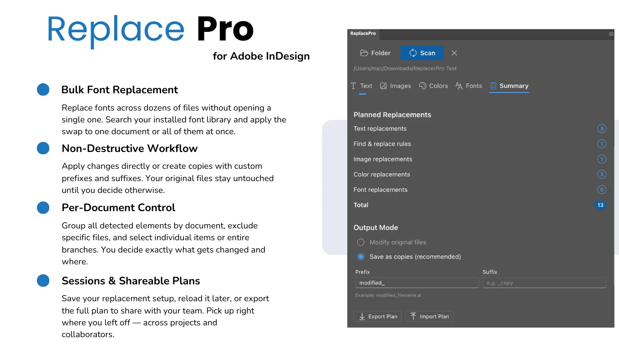Click the X icon beside Scan
The height and width of the screenshot is (364, 619).
tap(454, 53)
